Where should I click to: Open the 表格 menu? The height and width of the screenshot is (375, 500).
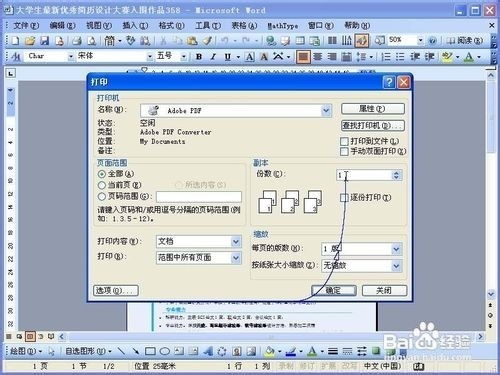[244, 25]
